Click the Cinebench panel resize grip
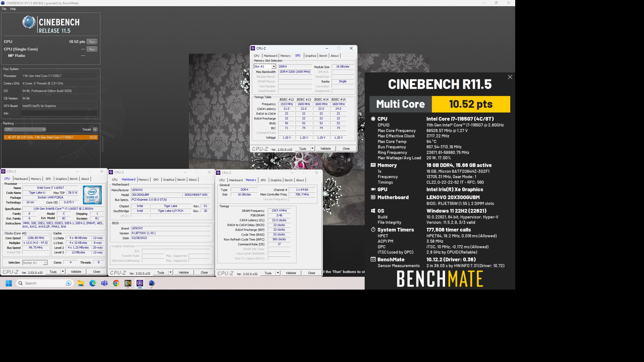644x362 pixels. 103,144
